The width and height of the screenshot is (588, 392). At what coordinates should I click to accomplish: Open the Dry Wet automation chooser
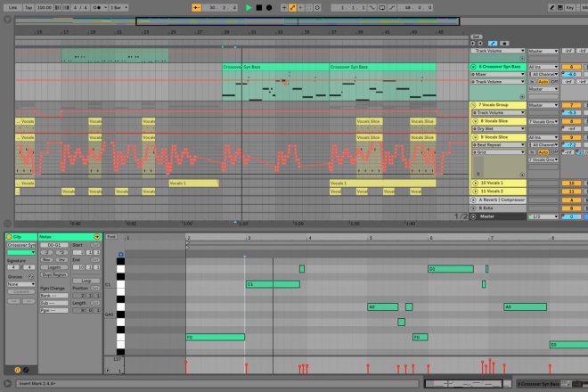click(498, 128)
